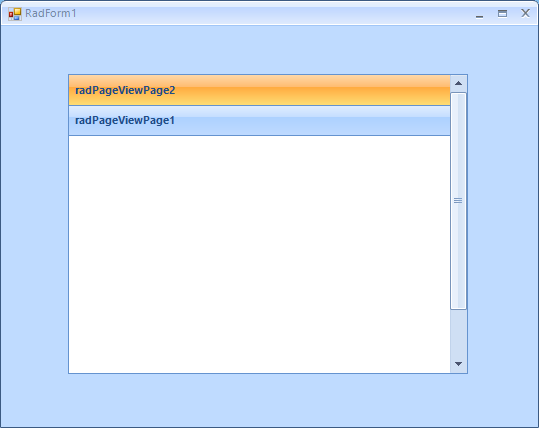Collapse radPageViewPage2 by clicking its label text
Image resolution: width=539 pixels, height=428 pixels.
(125, 90)
